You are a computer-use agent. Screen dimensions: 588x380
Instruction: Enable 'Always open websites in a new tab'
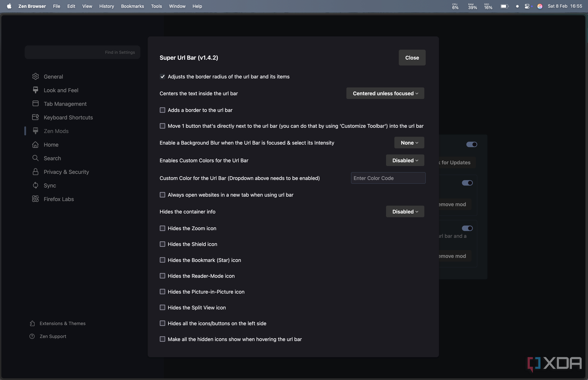pos(162,194)
